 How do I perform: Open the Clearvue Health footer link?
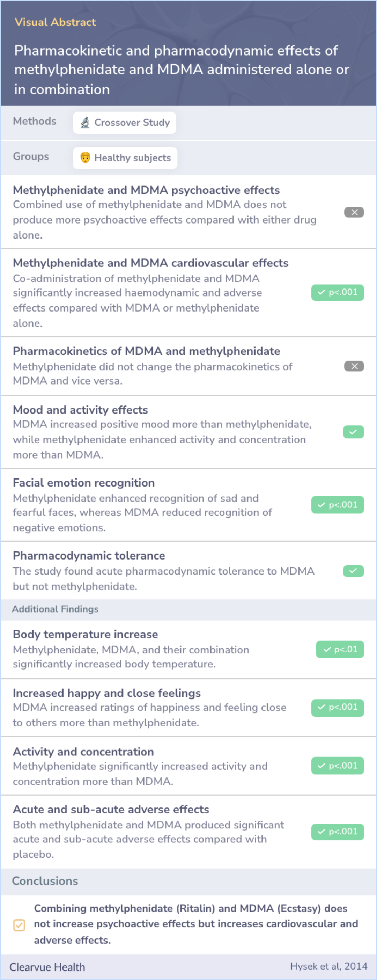click(47, 967)
